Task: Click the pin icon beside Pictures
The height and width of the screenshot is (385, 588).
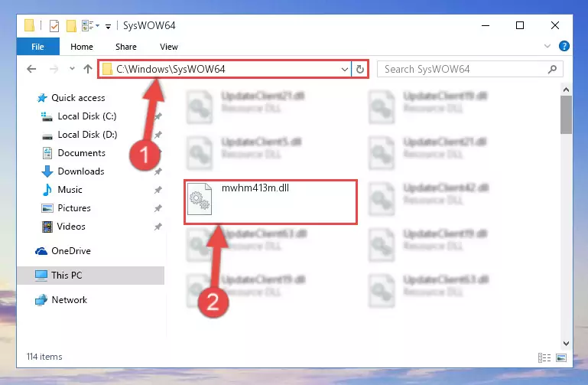Action: click(158, 208)
